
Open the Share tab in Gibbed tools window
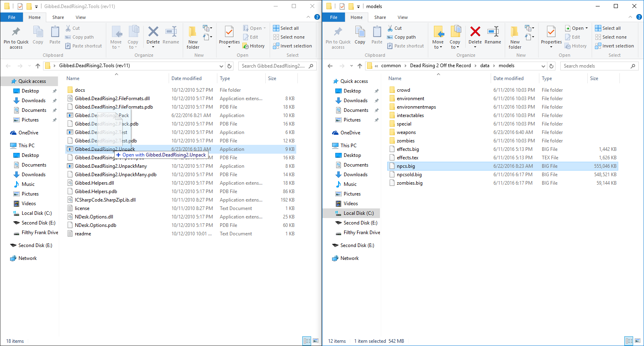(x=58, y=17)
